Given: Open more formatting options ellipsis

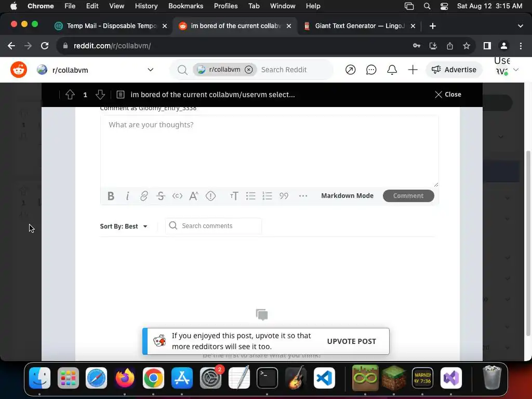Looking at the screenshot, I should pos(303,196).
